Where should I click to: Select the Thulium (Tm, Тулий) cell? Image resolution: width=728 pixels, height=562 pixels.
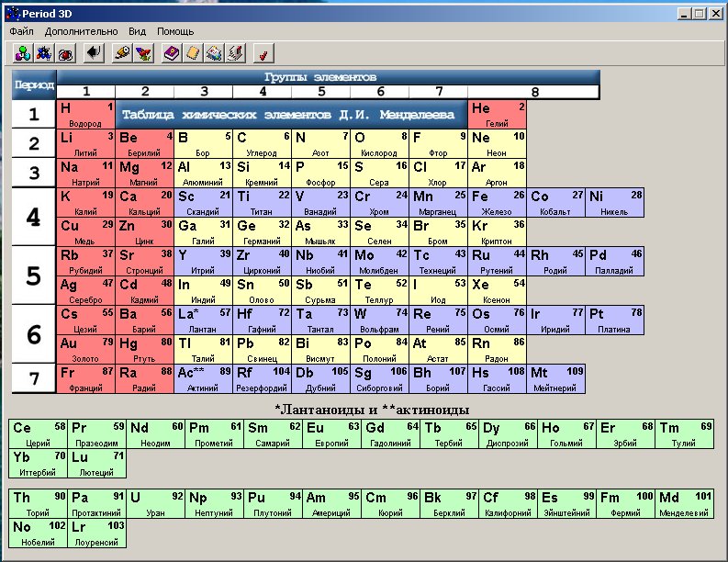click(684, 433)
